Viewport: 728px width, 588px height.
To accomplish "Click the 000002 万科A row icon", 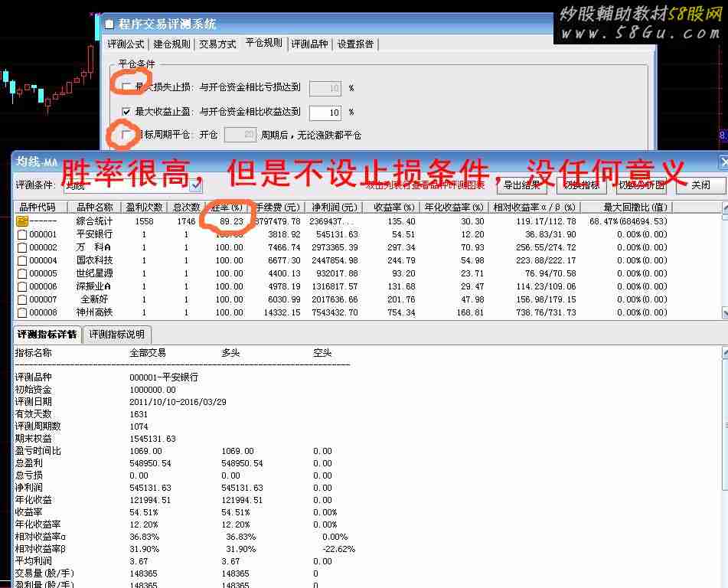I will (x=22, y=247).
